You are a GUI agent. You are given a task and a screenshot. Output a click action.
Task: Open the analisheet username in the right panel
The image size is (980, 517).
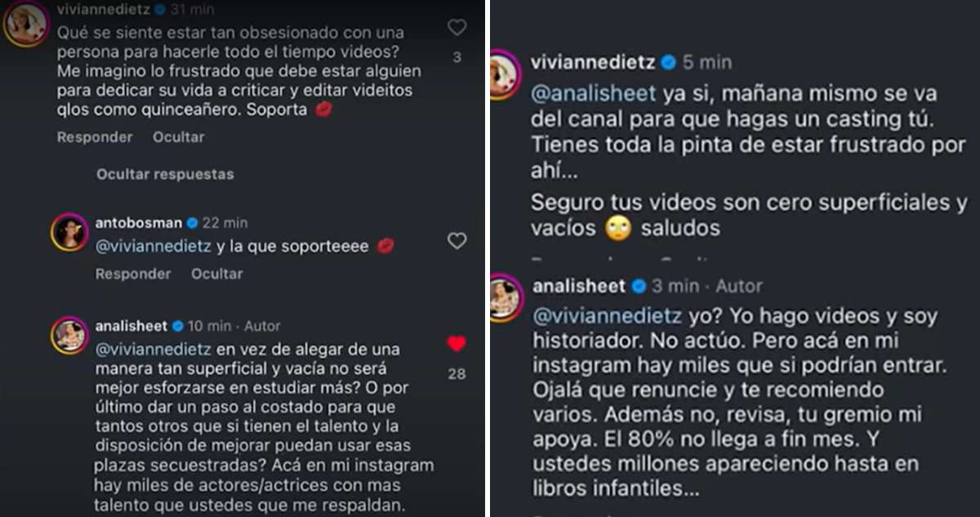578,286
